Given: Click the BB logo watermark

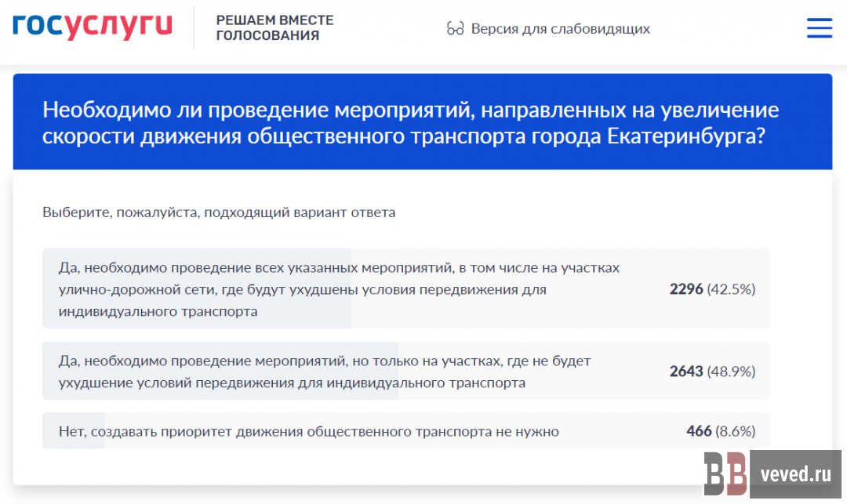Looking at the screenshot, I should 725,475.
